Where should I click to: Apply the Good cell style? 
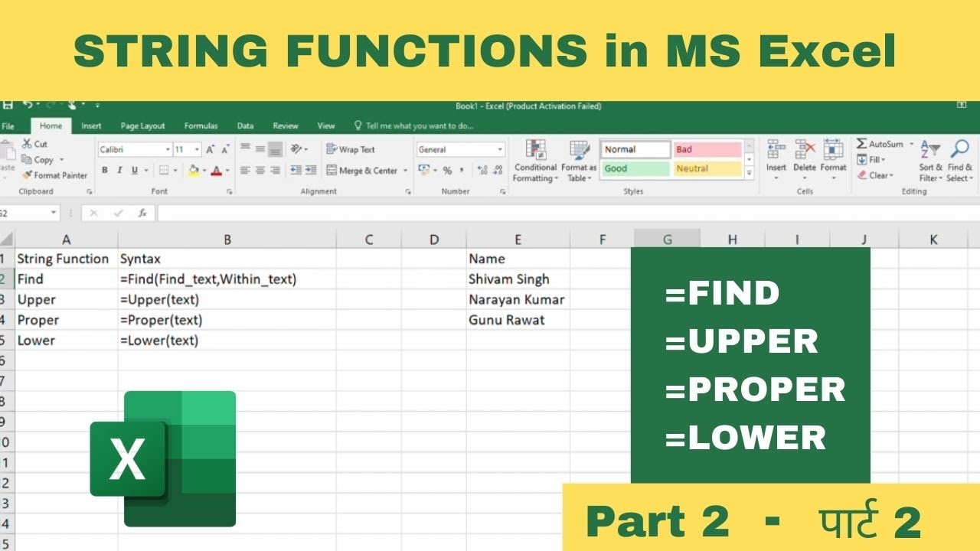coord(635,168)
